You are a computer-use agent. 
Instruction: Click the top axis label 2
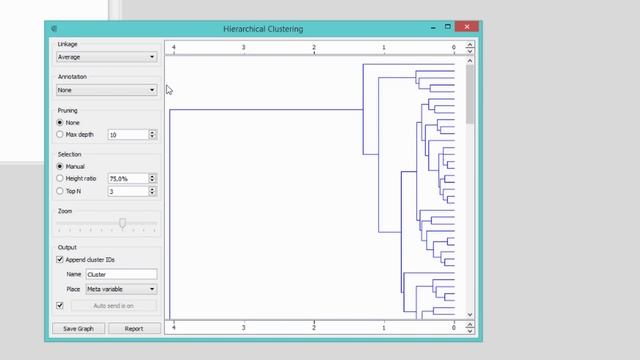click(x=314, y=47)
